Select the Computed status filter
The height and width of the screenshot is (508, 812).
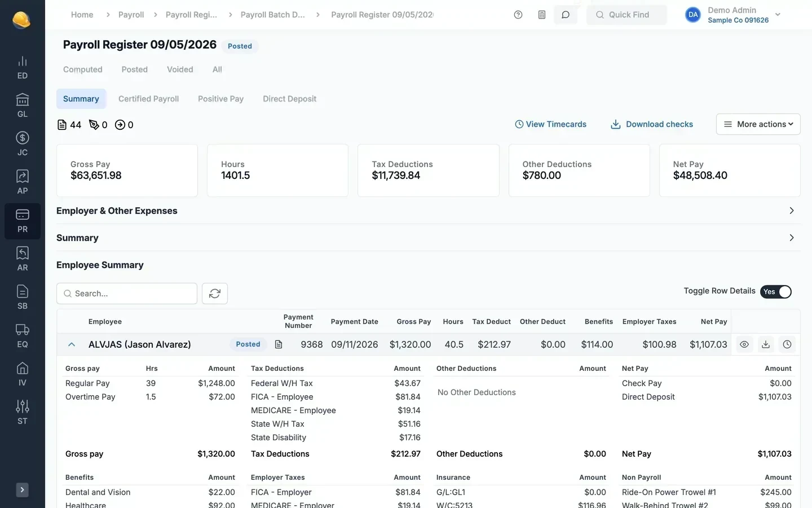(83, 69)
